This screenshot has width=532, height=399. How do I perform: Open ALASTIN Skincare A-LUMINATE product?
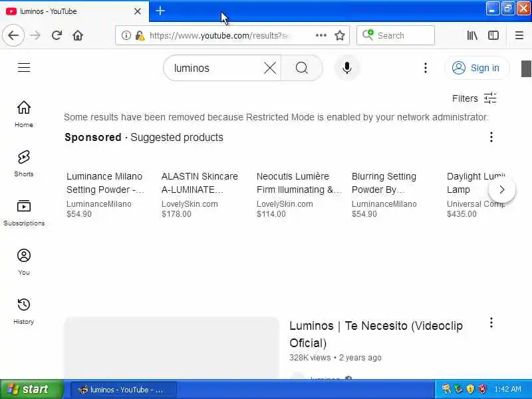tap(200, 195)
